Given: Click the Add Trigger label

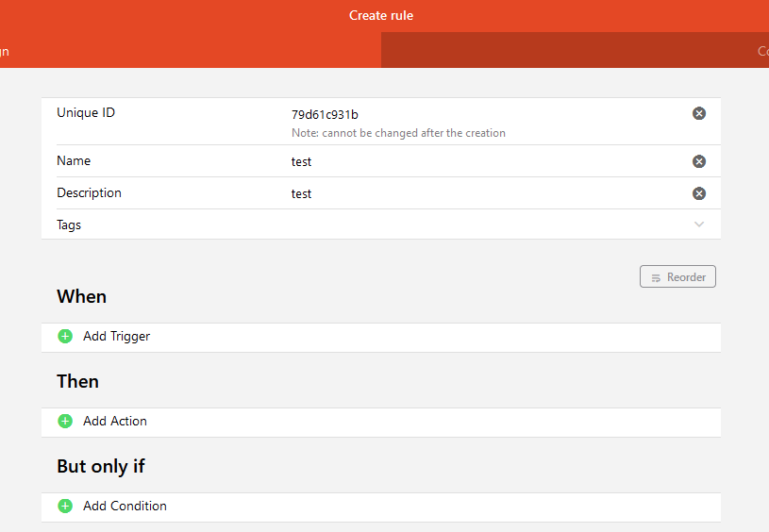Looking at the screenshot, I should point(116,337).
